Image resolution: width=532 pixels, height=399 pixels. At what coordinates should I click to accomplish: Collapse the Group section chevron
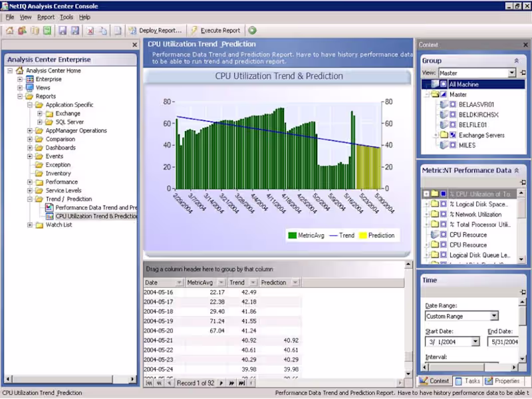pos(517,61)
